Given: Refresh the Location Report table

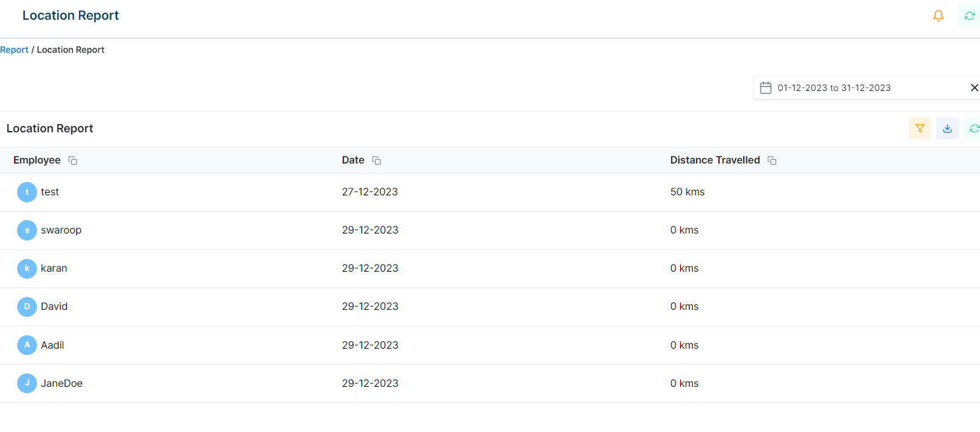Looking at the screenshot, I should [973, 129].
